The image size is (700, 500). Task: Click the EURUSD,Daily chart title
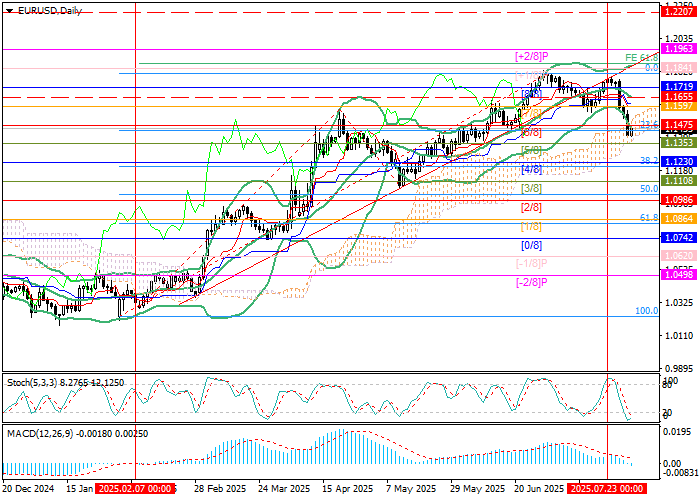coord(45,10)
